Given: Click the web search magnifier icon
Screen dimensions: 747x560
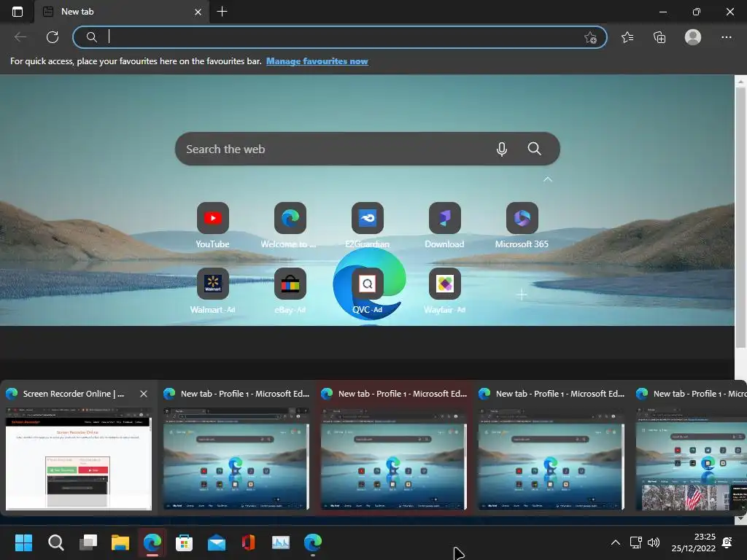Looking at the screenshot, I should pos(534,149).
